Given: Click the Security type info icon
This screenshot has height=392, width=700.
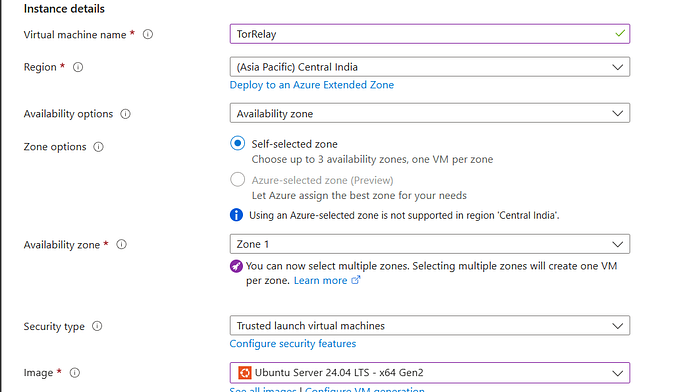Looking at the screenshot, I should click(97, 326).
